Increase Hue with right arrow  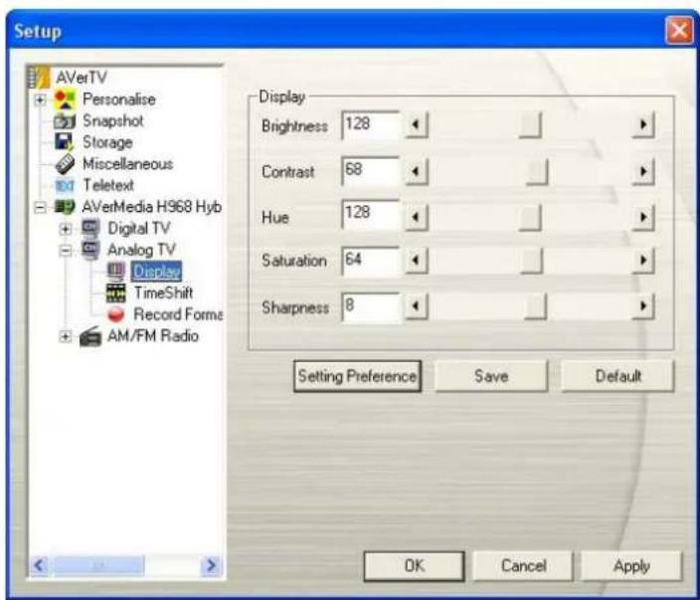pos(643,218)
